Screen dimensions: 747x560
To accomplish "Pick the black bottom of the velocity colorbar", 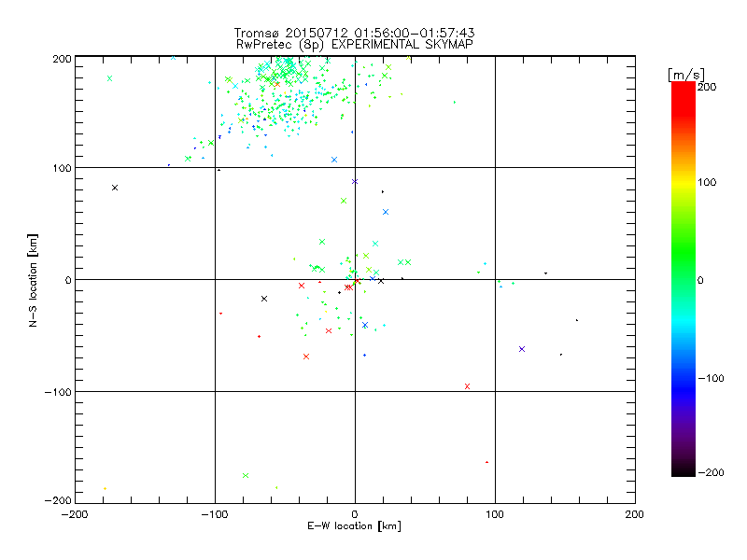I will [684, 471].
